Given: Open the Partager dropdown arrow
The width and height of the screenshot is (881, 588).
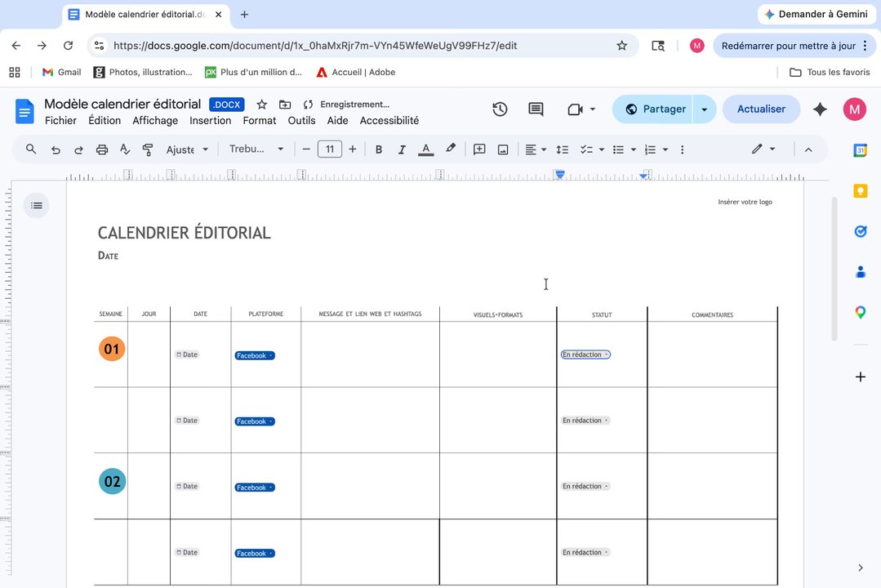Looking at the screenshot, I should [705, 109].
